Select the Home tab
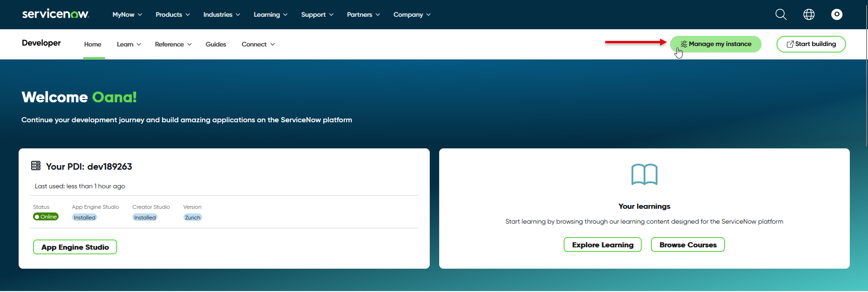 [x=92, y=45]
